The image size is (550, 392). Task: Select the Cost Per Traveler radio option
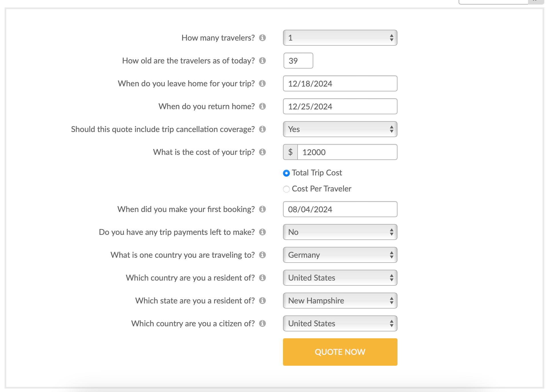click(x=286, y=189)
